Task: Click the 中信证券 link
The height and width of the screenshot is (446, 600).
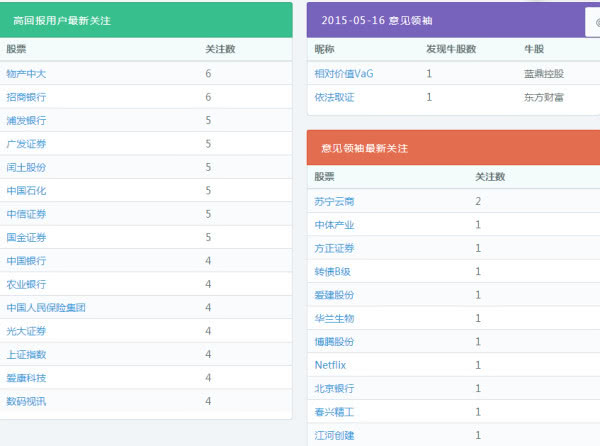Action: (26, 214)
